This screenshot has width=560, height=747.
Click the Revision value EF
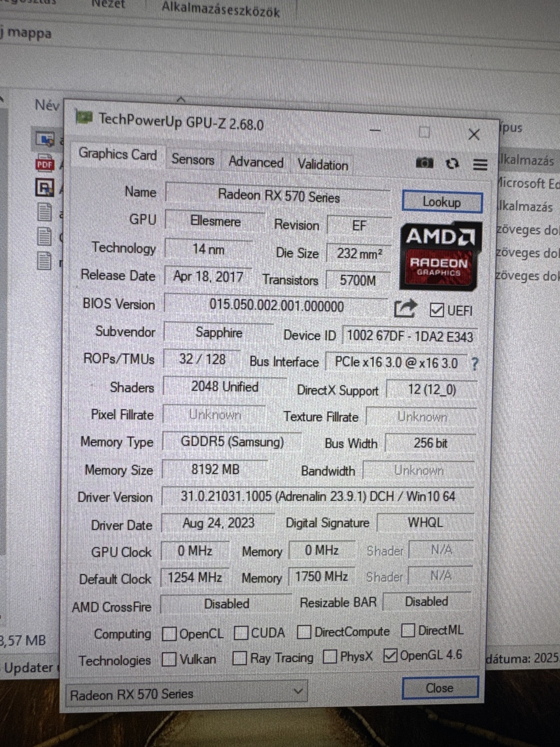[359, 226]
